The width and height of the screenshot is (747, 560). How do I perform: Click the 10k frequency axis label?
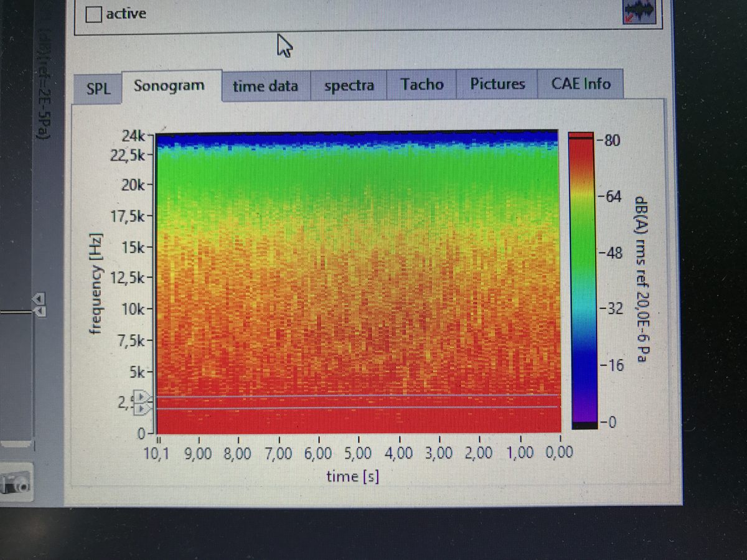tap(134, 309)
